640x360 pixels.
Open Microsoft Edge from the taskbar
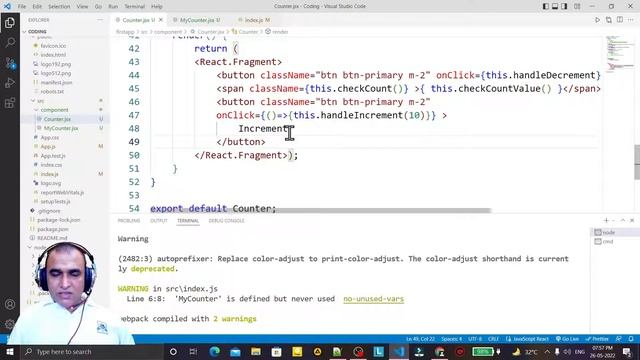[x=215, y=351]
